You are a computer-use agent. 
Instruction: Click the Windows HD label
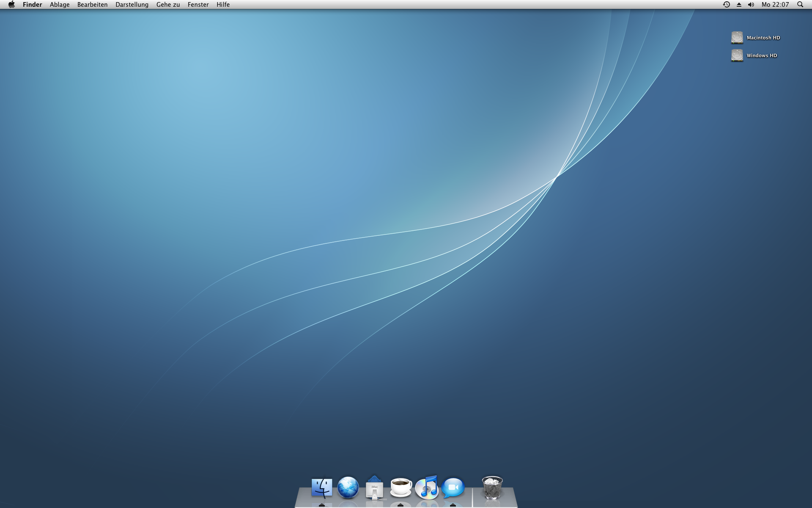[x=762, y=55]
